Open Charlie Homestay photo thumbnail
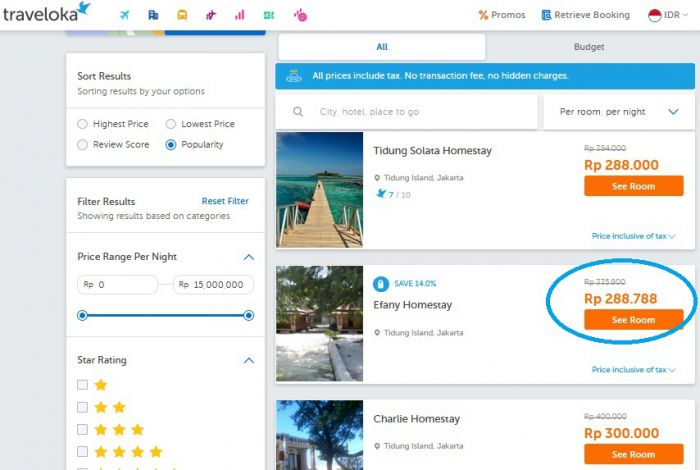 click(320, 435)
